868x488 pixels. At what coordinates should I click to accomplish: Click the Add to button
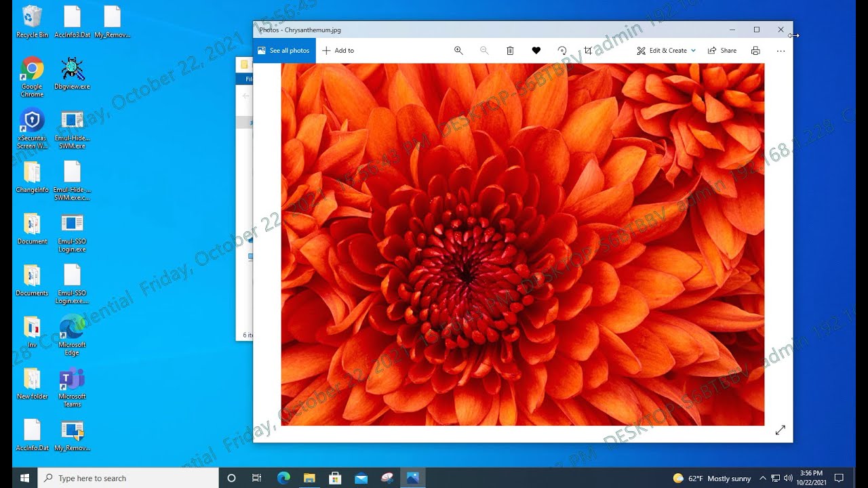(338, 51)
